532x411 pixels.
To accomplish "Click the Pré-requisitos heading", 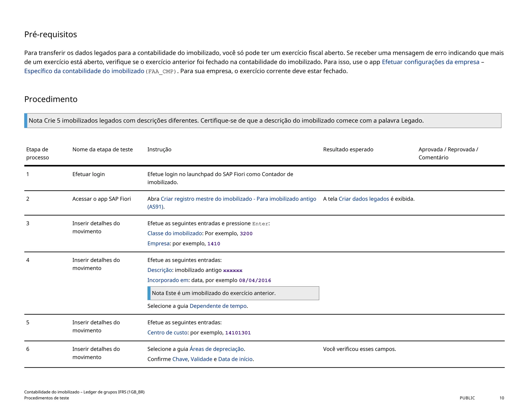I will click(x=51, y=34).
